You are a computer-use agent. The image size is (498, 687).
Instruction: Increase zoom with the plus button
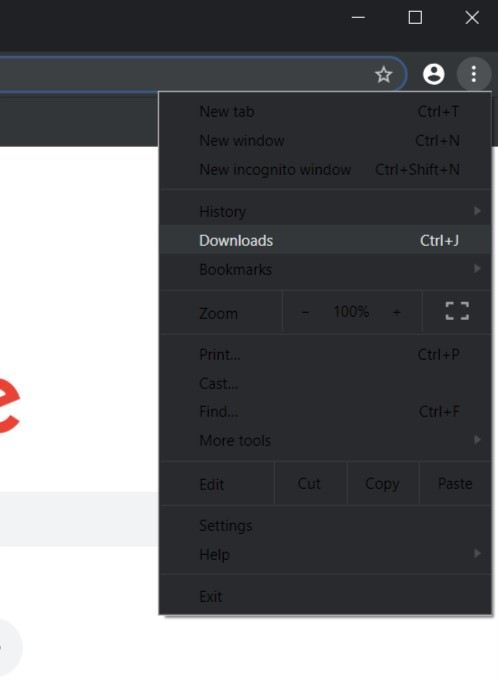coord(396,312)
